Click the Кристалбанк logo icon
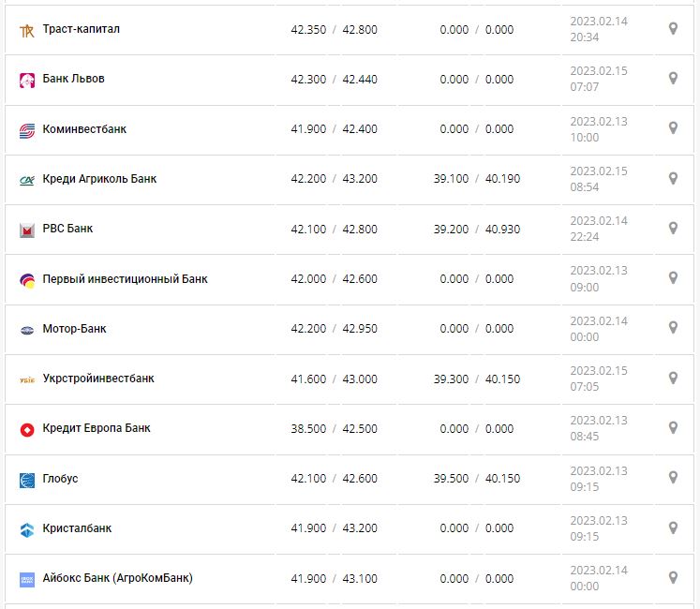The height and width of the screenshot is (609, 700). coord(26,529)
